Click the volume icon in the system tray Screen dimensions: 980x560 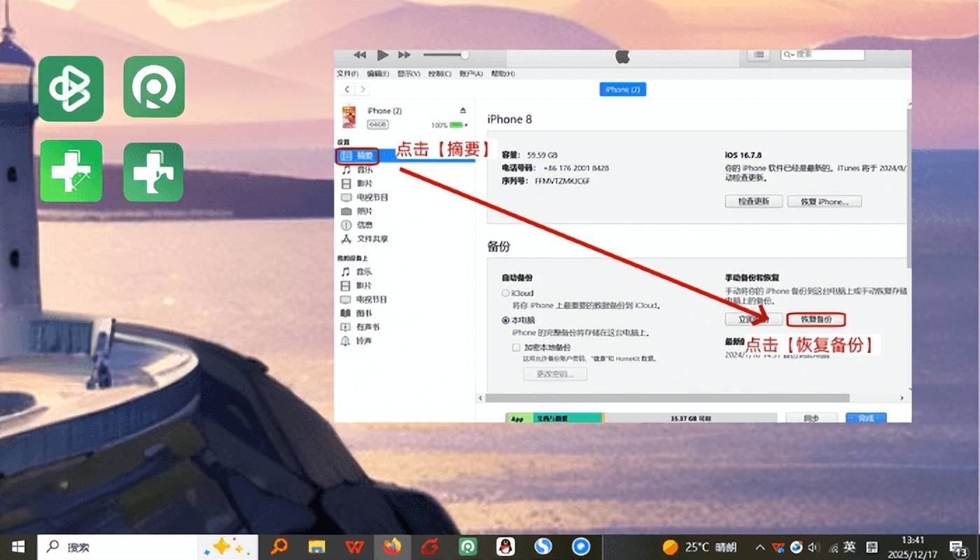pyautogui.click(x=813, y=547)
